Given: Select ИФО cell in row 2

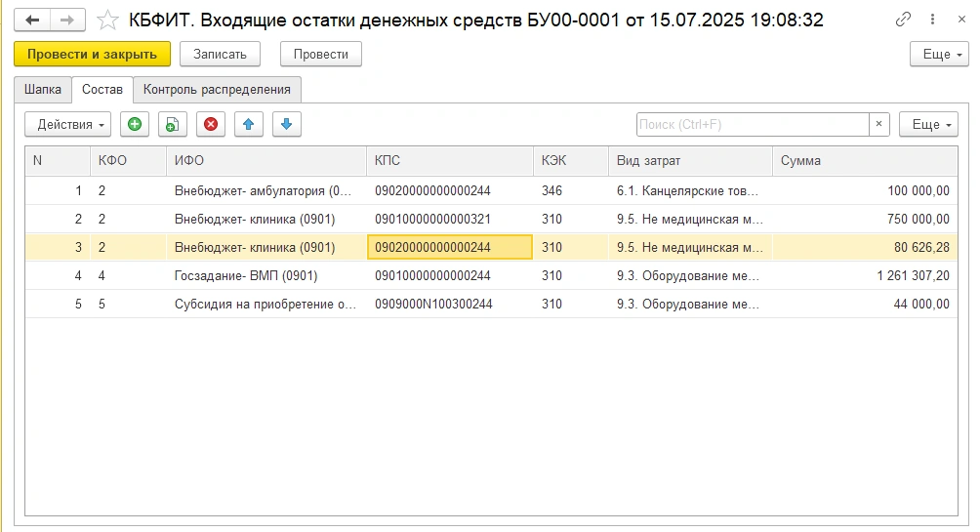Looking at the screenshot, I should pyautogui.click(x=266, y=219).
